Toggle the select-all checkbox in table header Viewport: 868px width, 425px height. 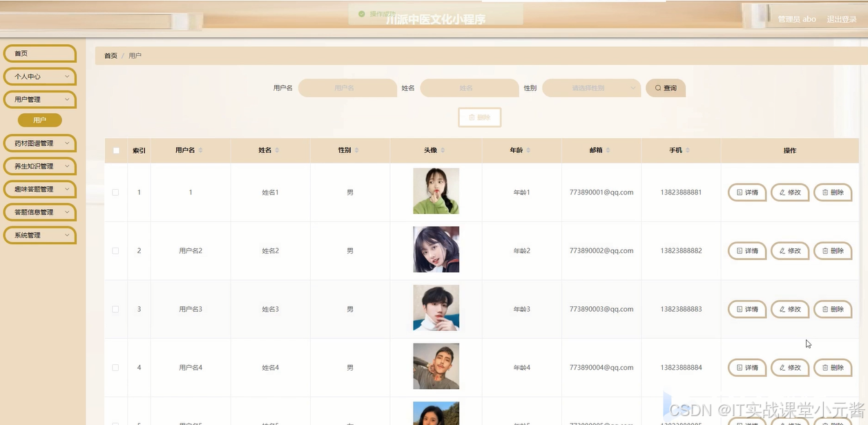pos(116,150)
